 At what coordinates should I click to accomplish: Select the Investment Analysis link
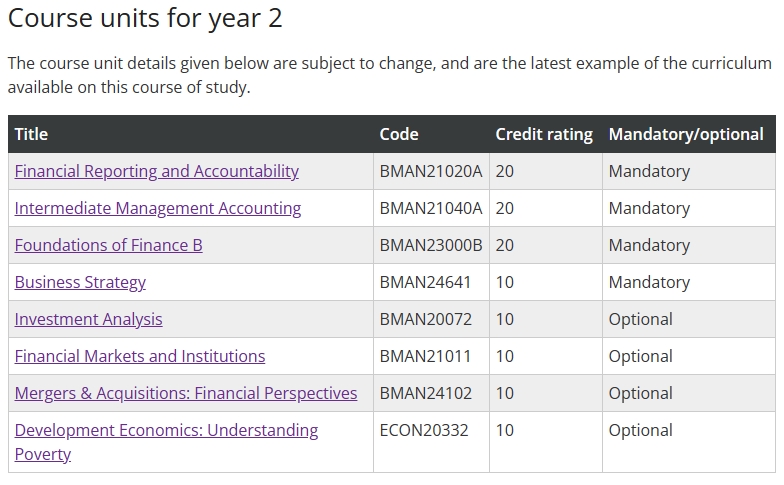[88, 320]
